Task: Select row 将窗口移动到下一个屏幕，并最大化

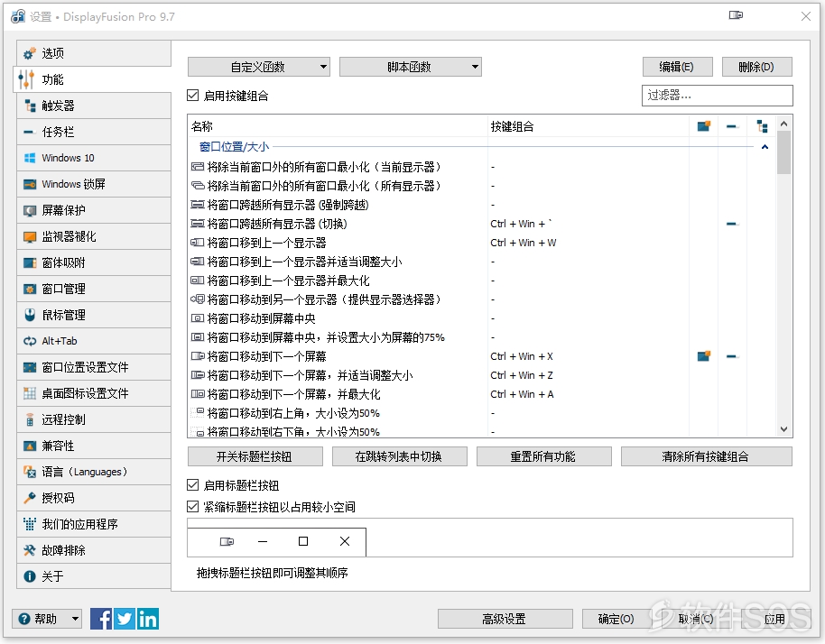Action: [x=481, y=394]
